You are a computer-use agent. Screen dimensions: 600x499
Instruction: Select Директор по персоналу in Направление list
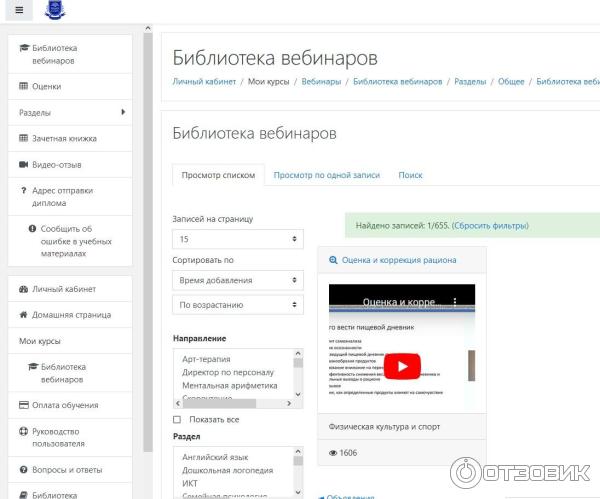[228, 372]
